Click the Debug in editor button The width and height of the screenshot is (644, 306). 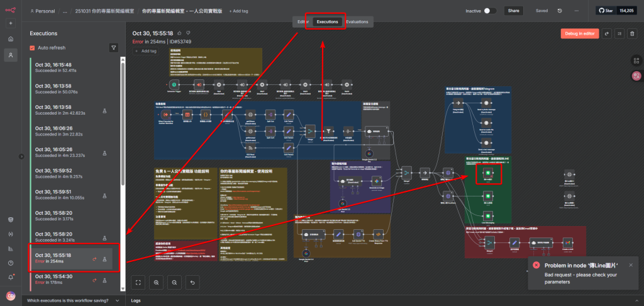pos(579,33)
